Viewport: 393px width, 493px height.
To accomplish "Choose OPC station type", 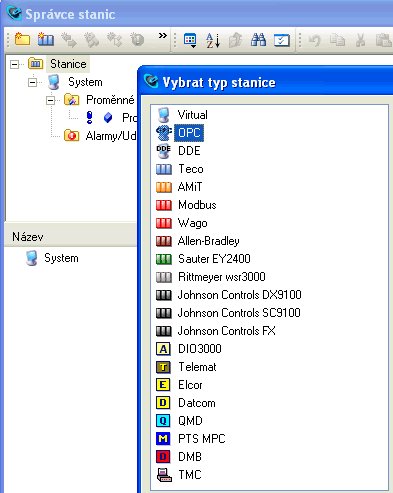I will (189, 133).
